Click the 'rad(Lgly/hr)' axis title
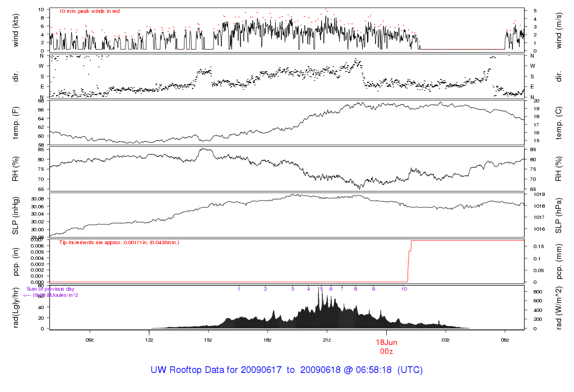Image resolution: width=574 pixels, height=392 pixels. (15, 307)
